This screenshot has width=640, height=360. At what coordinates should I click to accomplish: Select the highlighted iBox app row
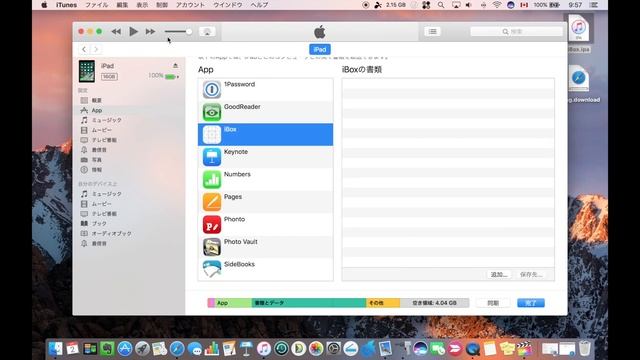click(265, 135)
